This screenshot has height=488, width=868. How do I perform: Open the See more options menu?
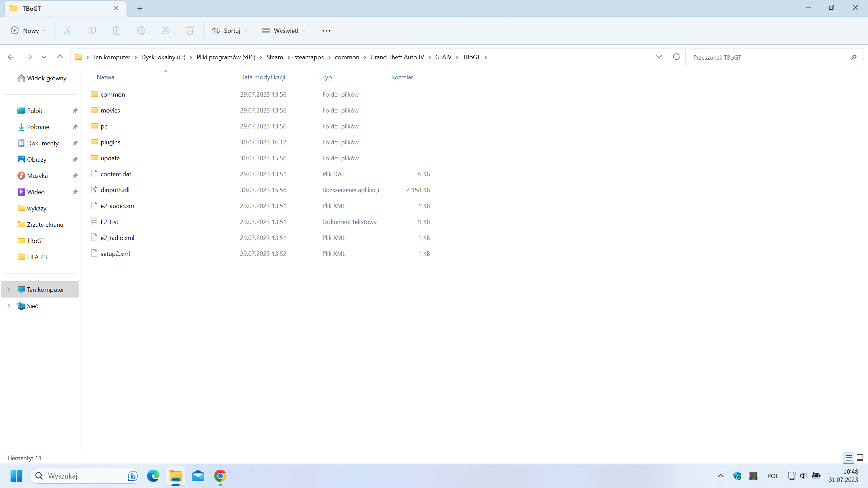tap(326, 30)
